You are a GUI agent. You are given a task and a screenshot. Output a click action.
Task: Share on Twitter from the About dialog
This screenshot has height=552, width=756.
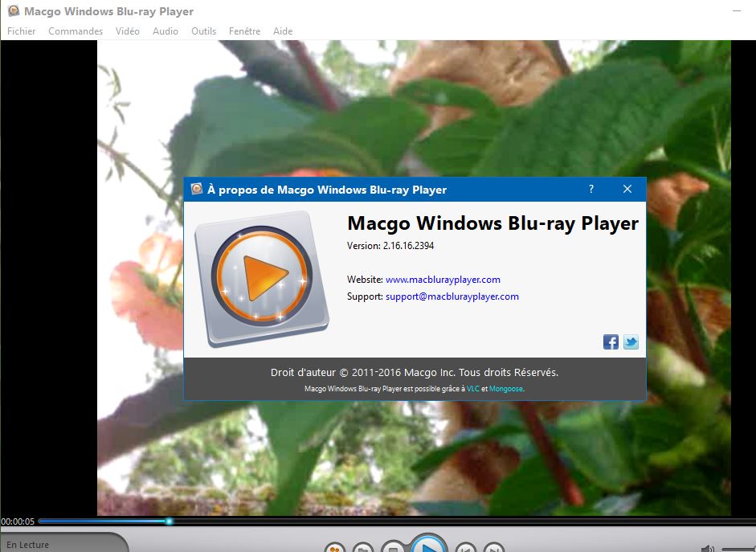click(x=631, y=341)
